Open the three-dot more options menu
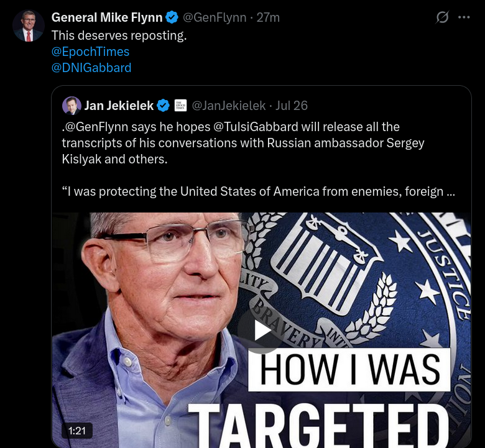This screenshot has height=448, width=485. pyautogui.click(x=464, y=17)
